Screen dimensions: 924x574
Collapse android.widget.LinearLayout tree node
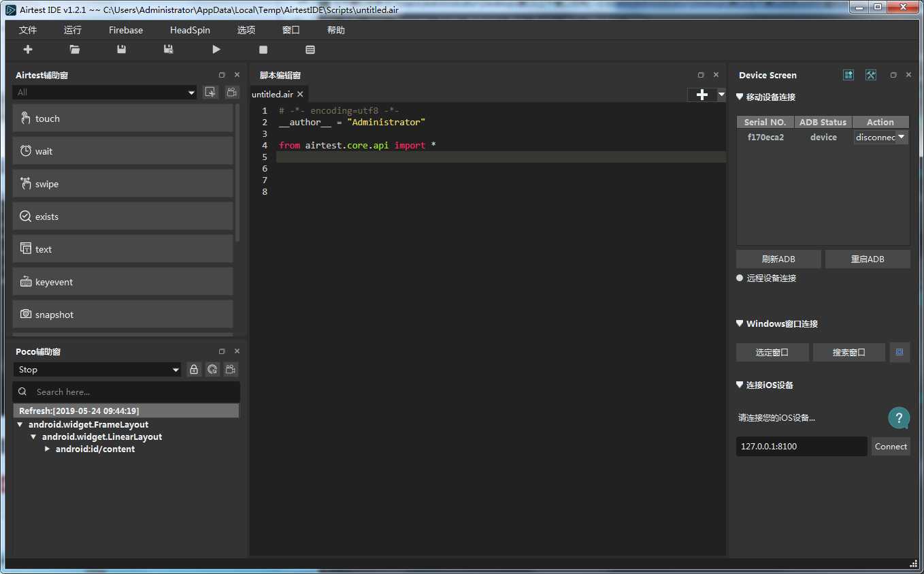[x=33, y=436]
